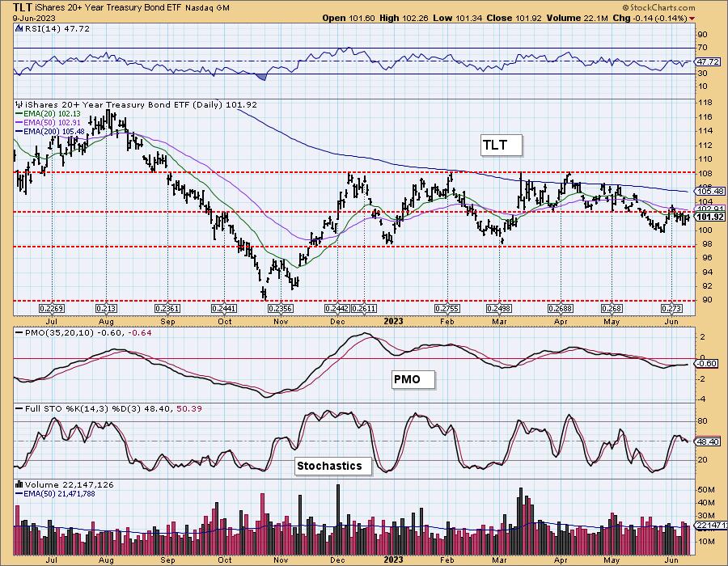Click the PMO annotation box

point(413,379)
